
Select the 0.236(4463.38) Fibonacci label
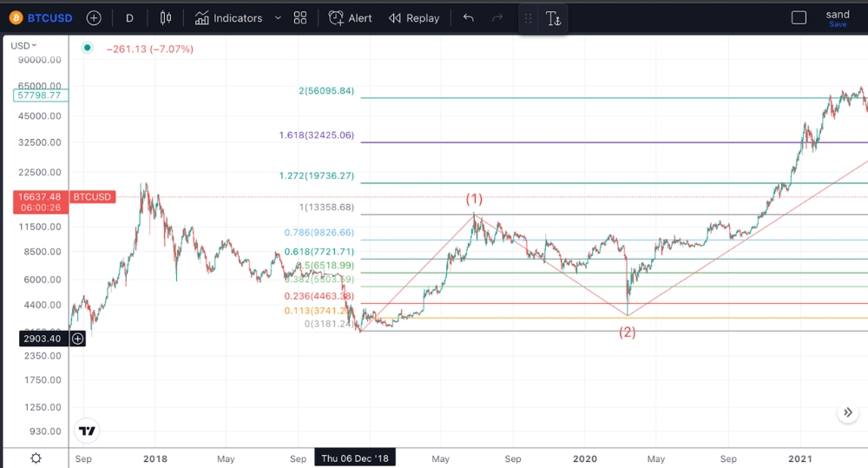pos(319,296)
